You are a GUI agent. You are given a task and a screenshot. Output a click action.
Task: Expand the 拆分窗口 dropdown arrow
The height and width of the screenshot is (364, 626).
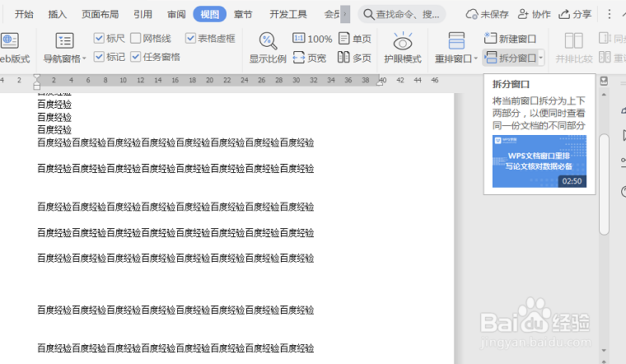[x=541, y=58]
